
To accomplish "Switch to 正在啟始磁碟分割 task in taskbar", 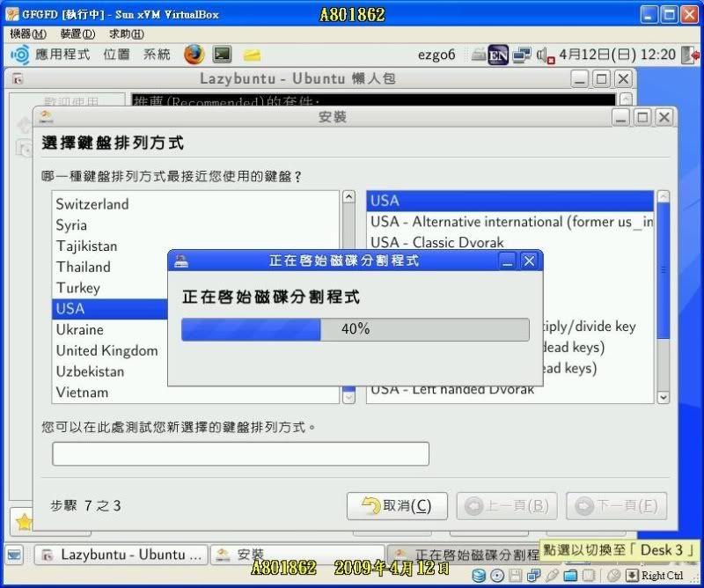I will (x=464, y=555).
